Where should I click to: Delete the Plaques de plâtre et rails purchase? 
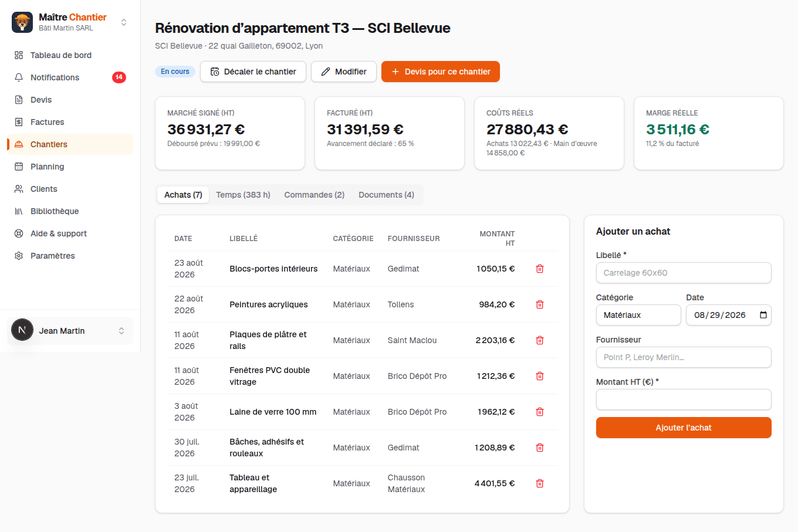pos(540,340)
